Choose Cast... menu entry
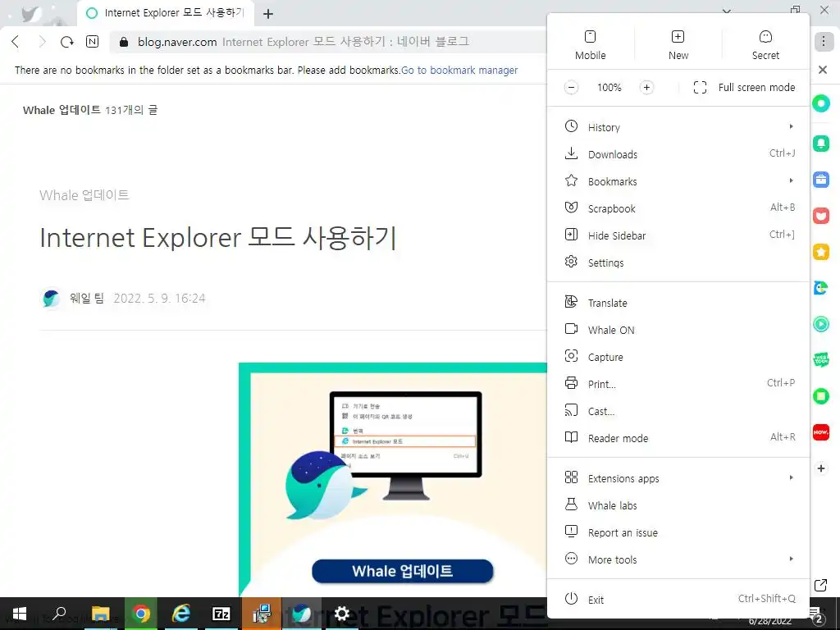Image resolution: width=840 pixels, height=630 pixels. pos(678,411)
